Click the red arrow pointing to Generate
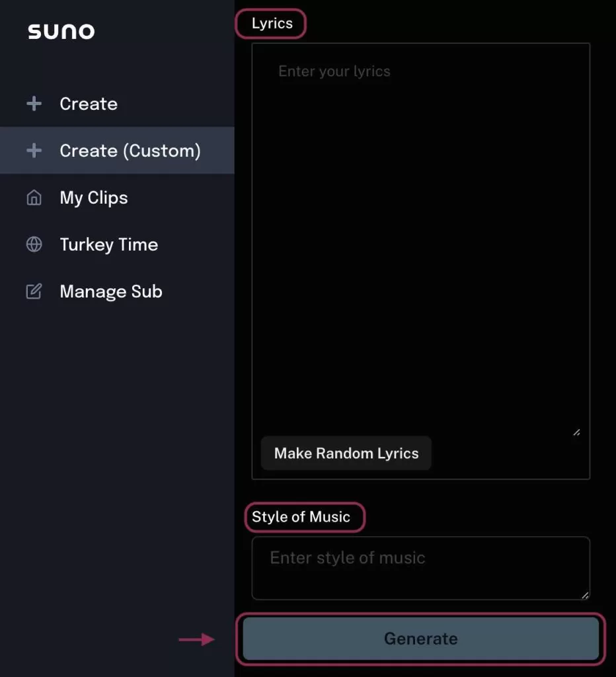616x677 pixels. pos(197,639)
